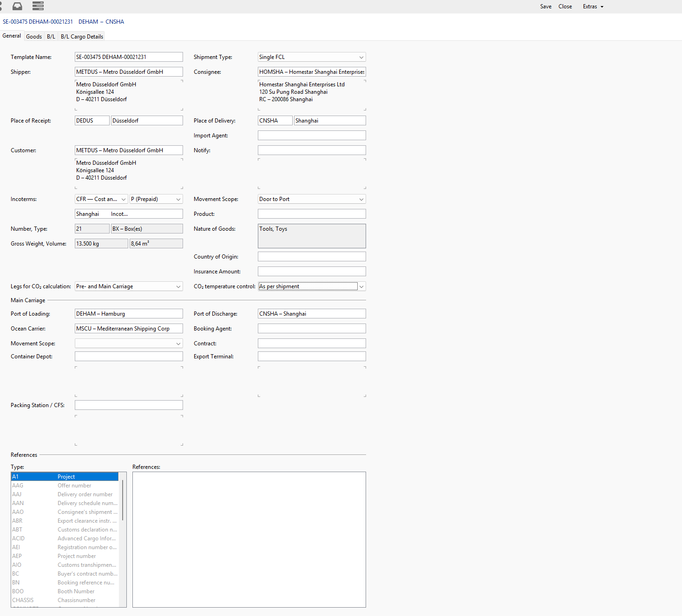682x616 pixels.
Task: Open the Door to Port Movement Scope dropdown
Action: (x=361, y=199)
